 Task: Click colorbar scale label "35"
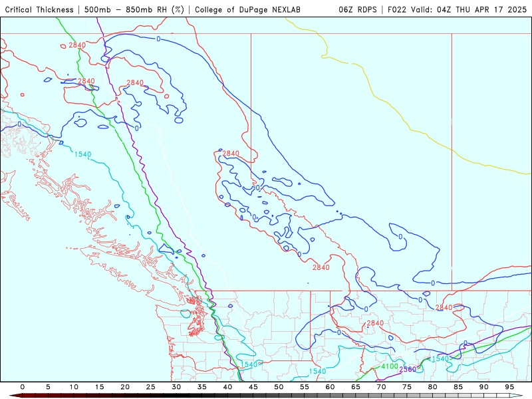(x=202, y=387)
